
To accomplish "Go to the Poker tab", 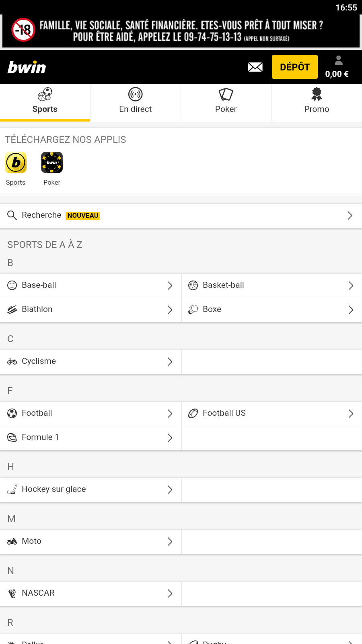I will point(226,101).
